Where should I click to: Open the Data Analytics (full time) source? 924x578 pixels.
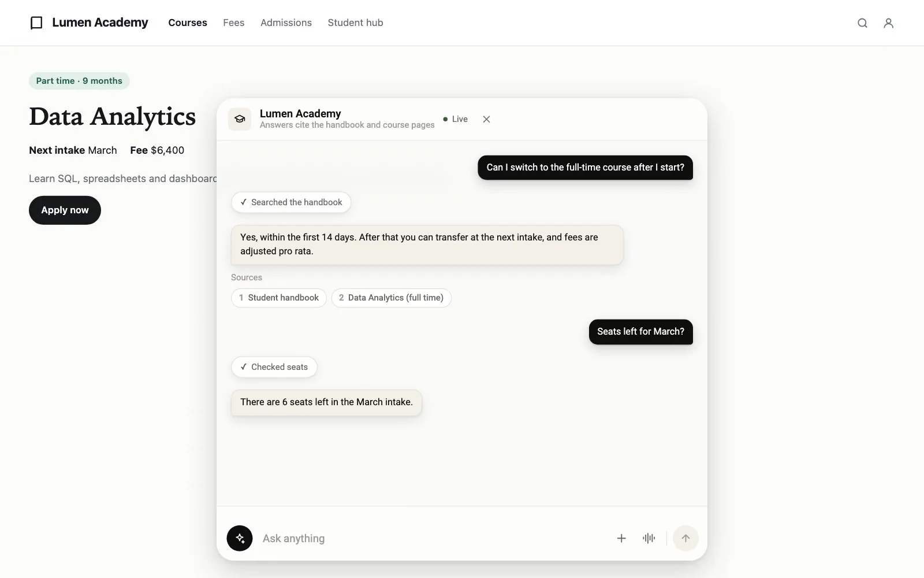pos(391,298)
